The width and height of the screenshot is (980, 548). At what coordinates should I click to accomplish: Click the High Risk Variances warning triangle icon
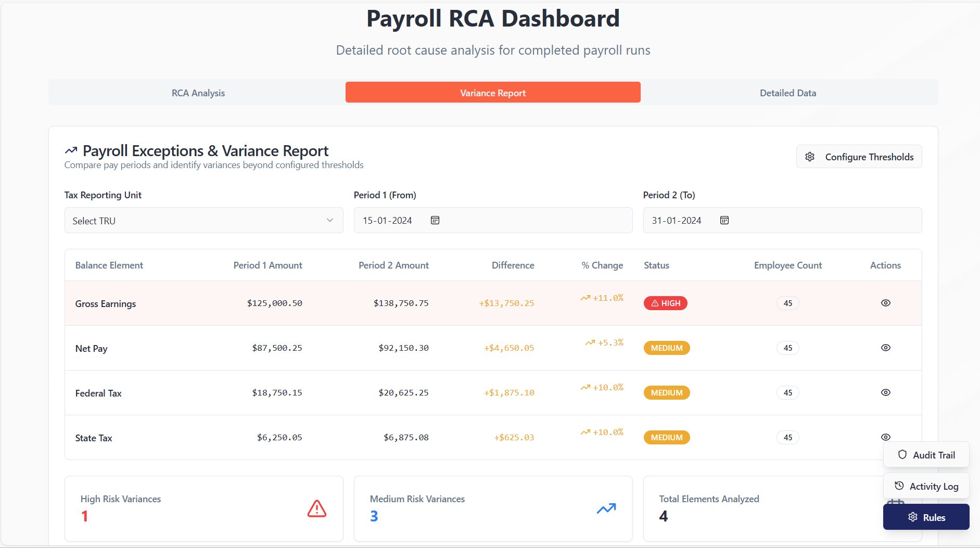pyautogui.click(x=316, y=508)
